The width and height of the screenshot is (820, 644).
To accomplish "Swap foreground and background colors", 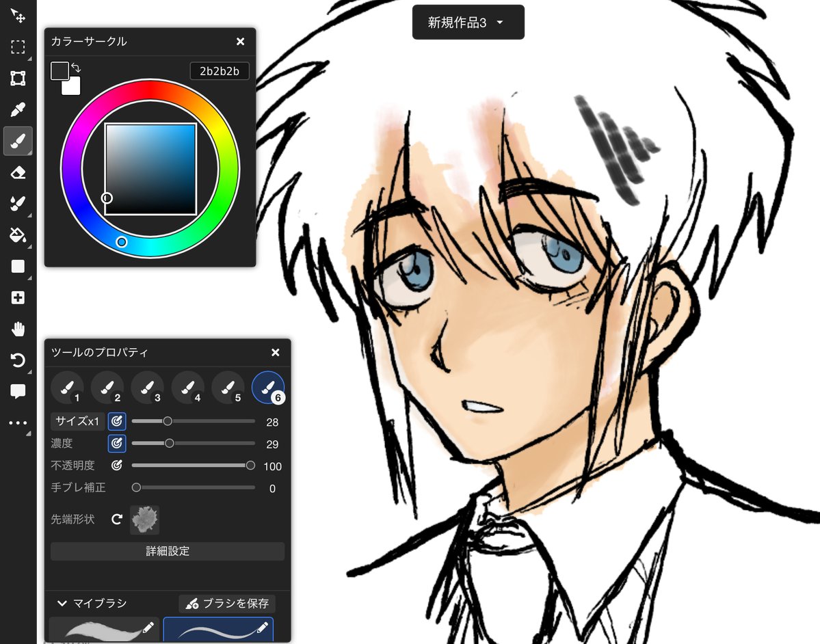I will 76,68.
